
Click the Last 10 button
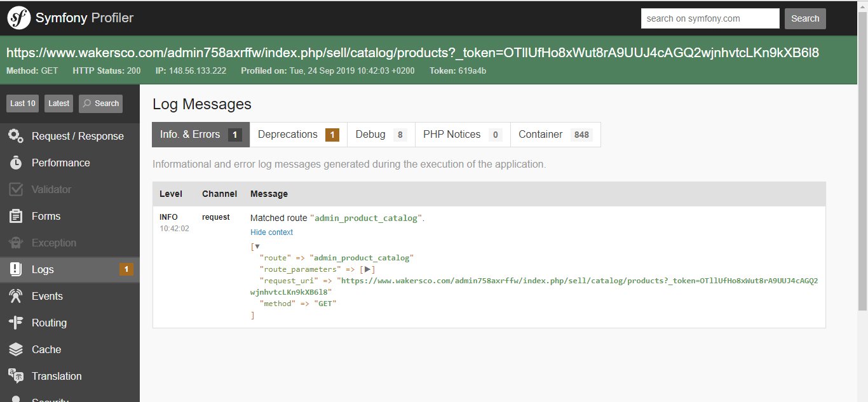pos(23,104)
